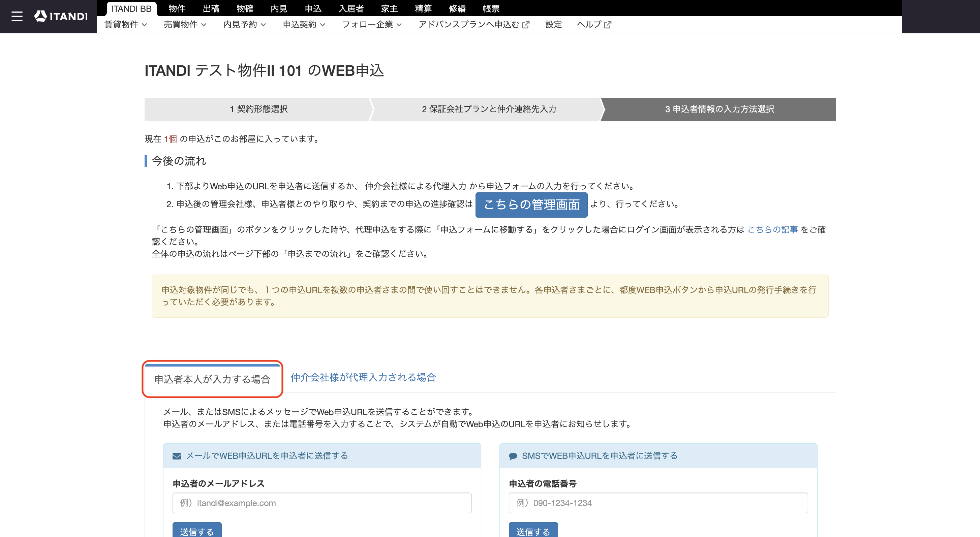
Task: Open the こちらの記事 link
Action: tap(773, 229)
